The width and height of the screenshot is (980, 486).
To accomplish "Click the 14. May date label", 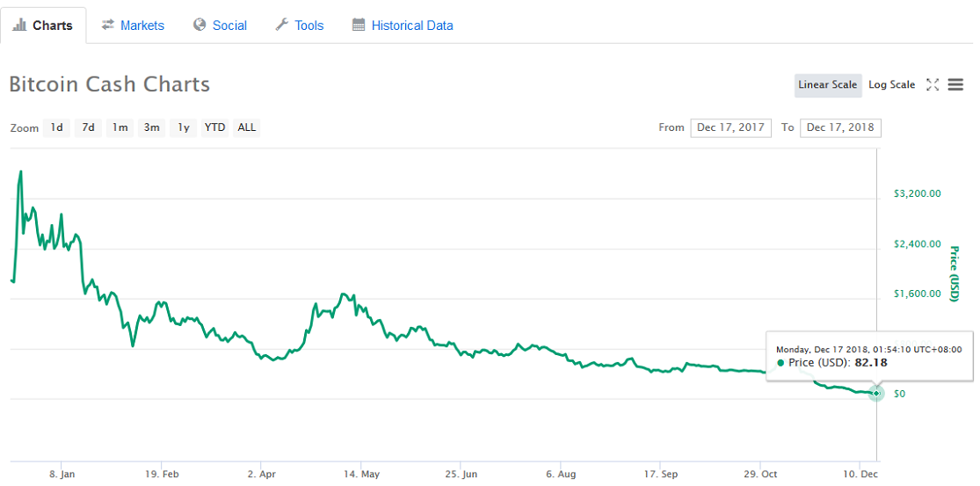I will tap(361, 474).
